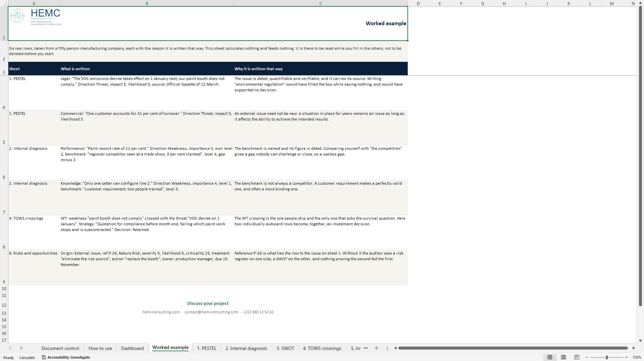Select column B header
Screen dimensions: 644x361
[x=147, y=3]
